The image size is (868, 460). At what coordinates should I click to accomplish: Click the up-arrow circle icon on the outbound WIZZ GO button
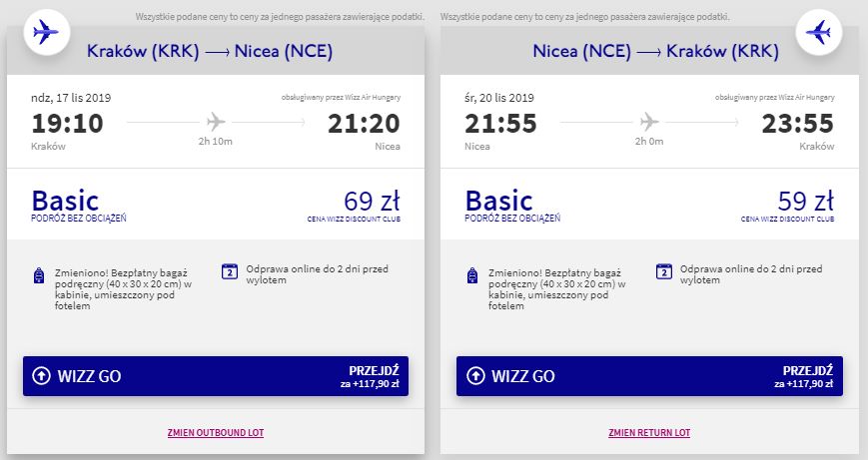tap(41, 376)
